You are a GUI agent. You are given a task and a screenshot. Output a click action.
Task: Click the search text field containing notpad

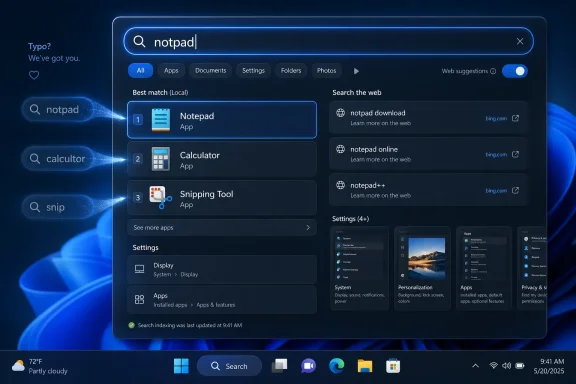(x=329, y=42)
